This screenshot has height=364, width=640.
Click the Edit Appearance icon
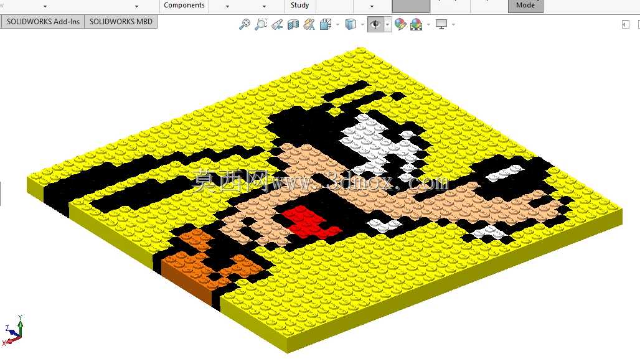click(400, 24)
